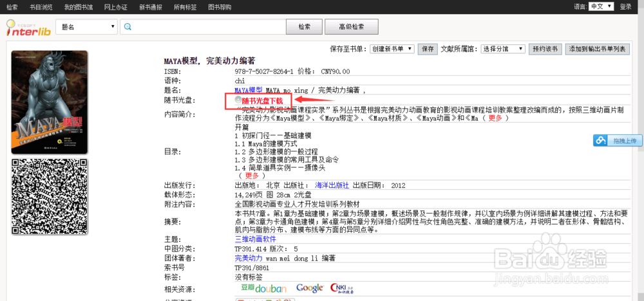The height and width of the screenshot is (301, 644).
Task: Open the MAYA模型 title link
Action: click(x=249, y=90)
